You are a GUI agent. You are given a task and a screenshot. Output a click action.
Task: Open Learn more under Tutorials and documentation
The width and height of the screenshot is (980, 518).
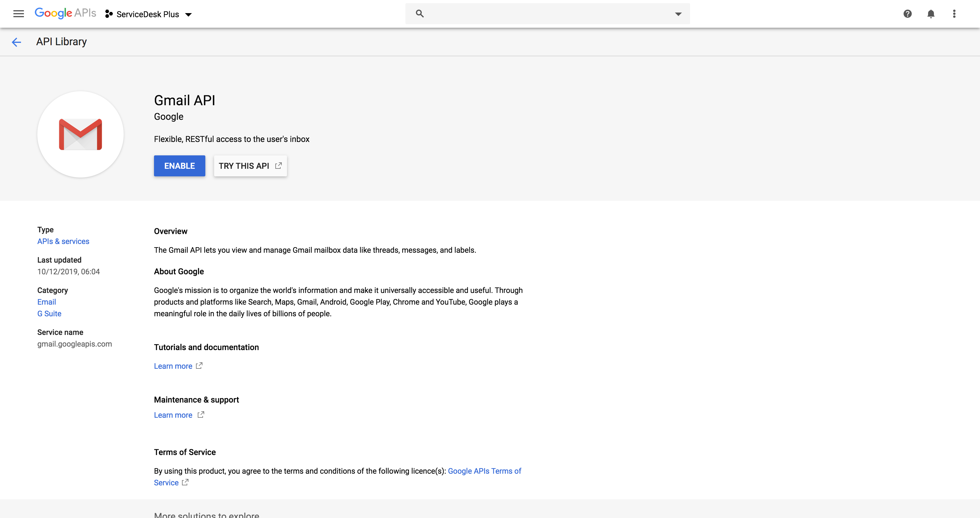tap(173, 366)
